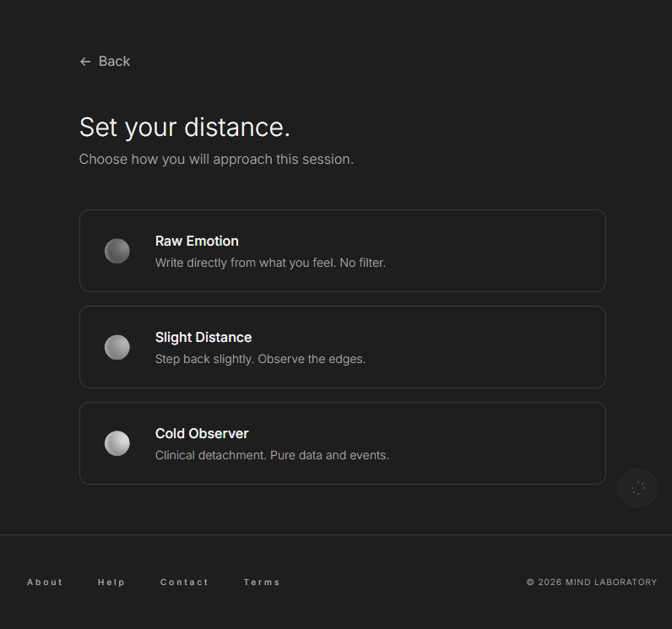
Task: Choose the Slight Distance option card
Action: pyautogui.click(x=343, y=347)
